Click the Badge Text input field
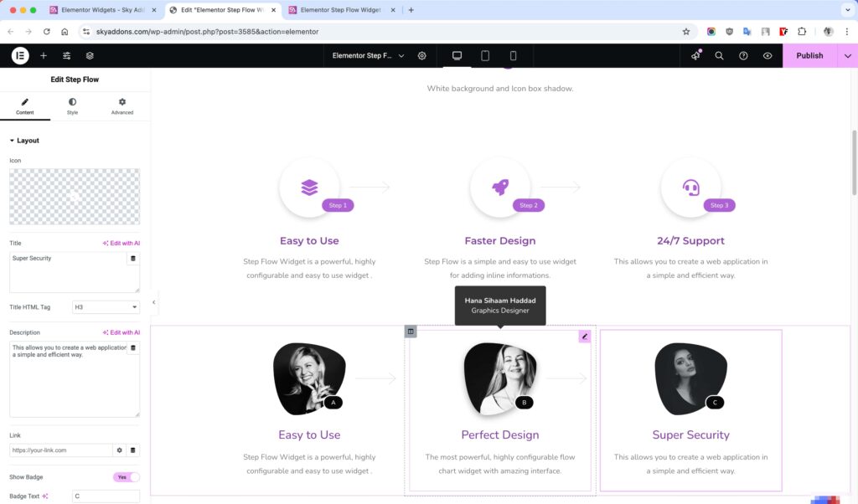Viewport: 858px width, 504px height. point(106,496)
